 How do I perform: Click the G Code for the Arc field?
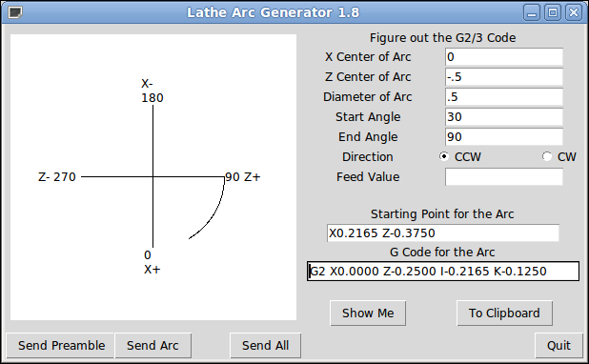coord(443,272)
